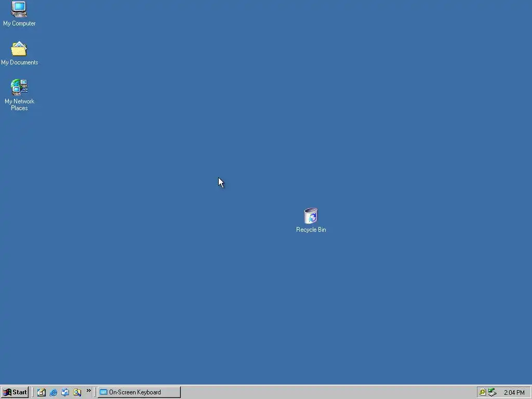Launch Outlook Express from Quick Launch

tap(65, 392)
